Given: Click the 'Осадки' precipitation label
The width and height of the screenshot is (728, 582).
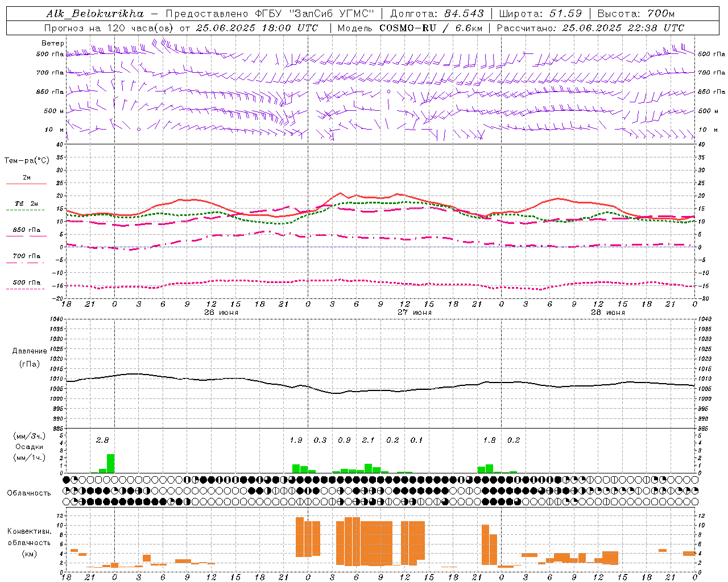Looking at the screenshot, I should click(x=30, y=447).
